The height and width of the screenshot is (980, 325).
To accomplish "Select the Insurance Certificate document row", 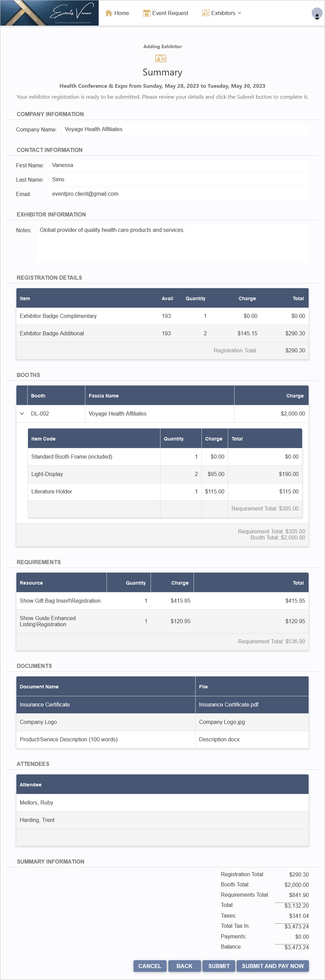I will pos(162,704).
